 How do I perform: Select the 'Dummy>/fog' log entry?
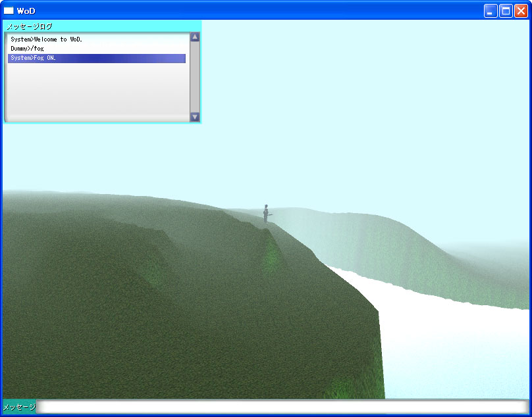coord(27,49)
